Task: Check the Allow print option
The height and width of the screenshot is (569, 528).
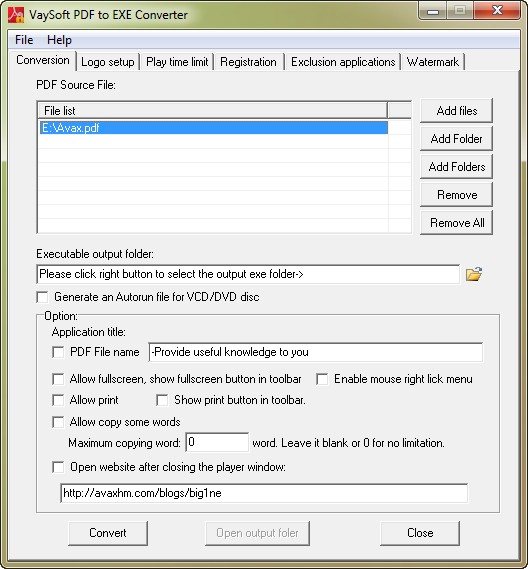Action: pos(58,400)
